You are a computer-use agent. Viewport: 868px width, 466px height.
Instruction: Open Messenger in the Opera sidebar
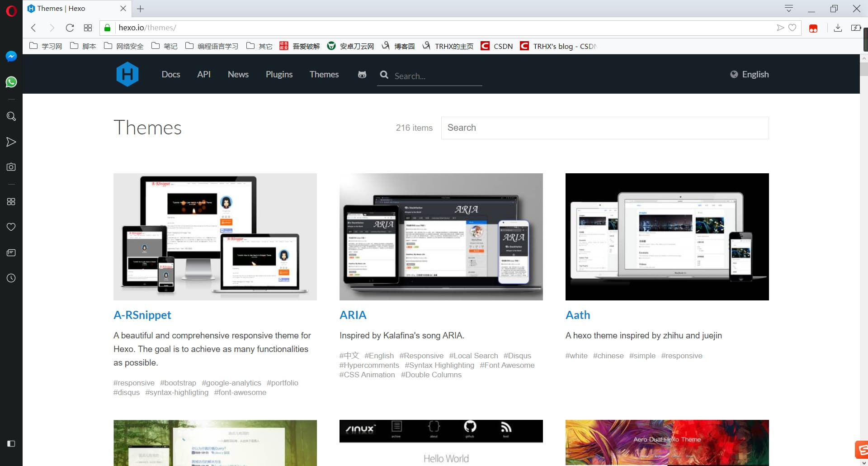pyautogui.click(x=11, y=56)
